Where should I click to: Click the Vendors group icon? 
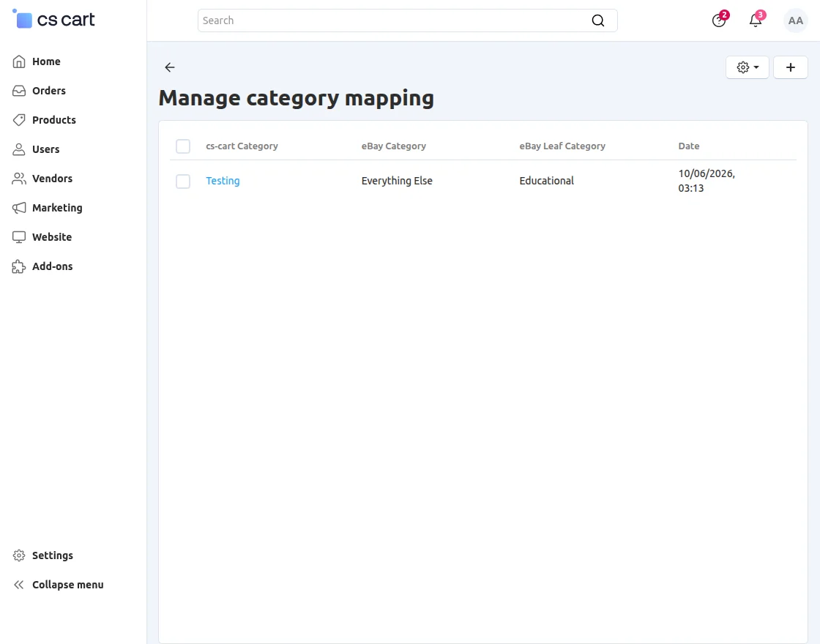pyautogui.click(x=19, y=179)
